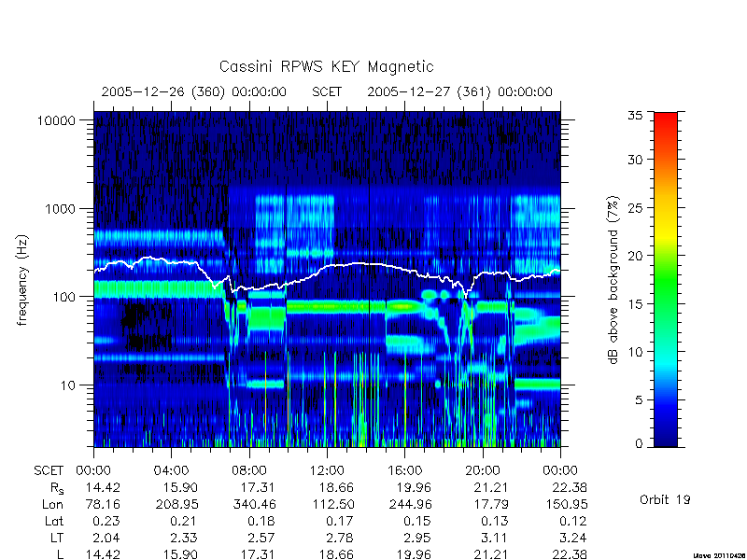Click the 'SCET' label between the dates
The width and height of the screenshot is (747, 560).
click(x=327, y=91)
